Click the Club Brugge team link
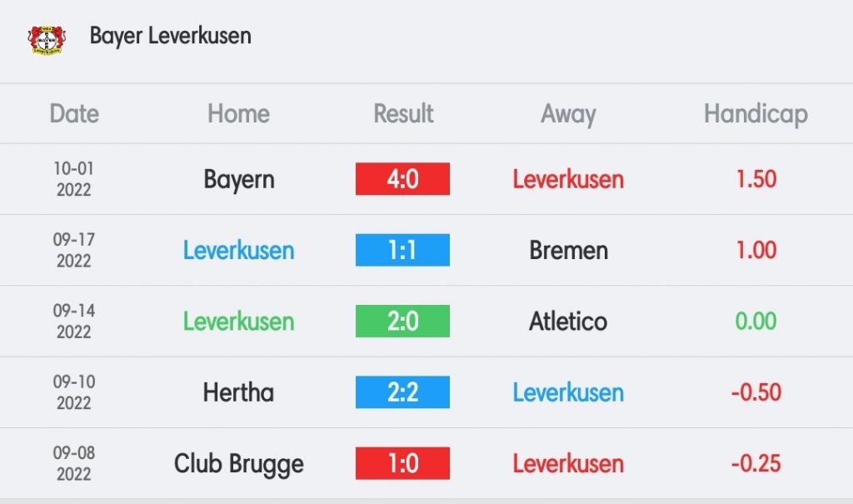The image size is (853, 504). tap(238, 463)
